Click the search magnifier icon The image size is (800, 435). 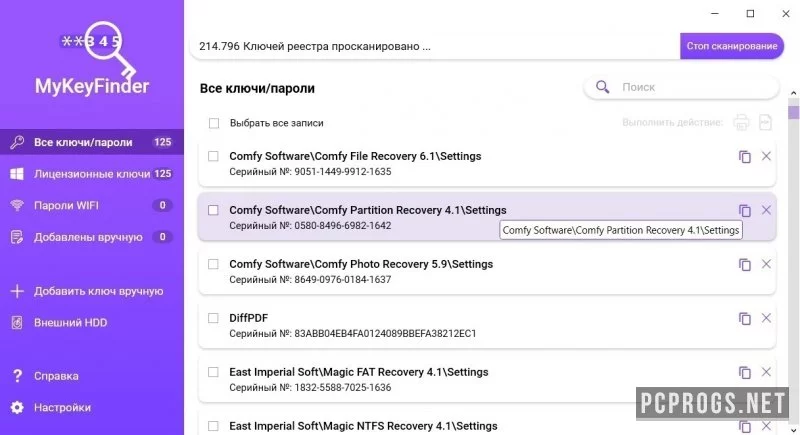603,87
